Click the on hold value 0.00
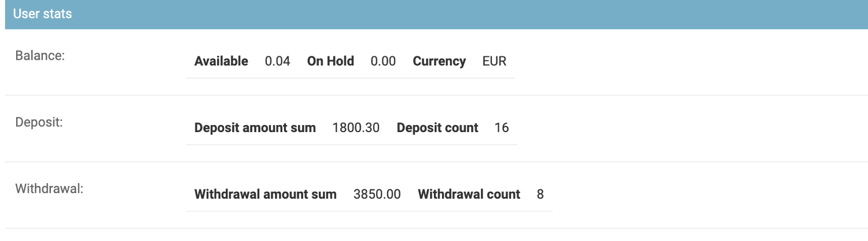 pyautogui.click(x=383, y=61)
